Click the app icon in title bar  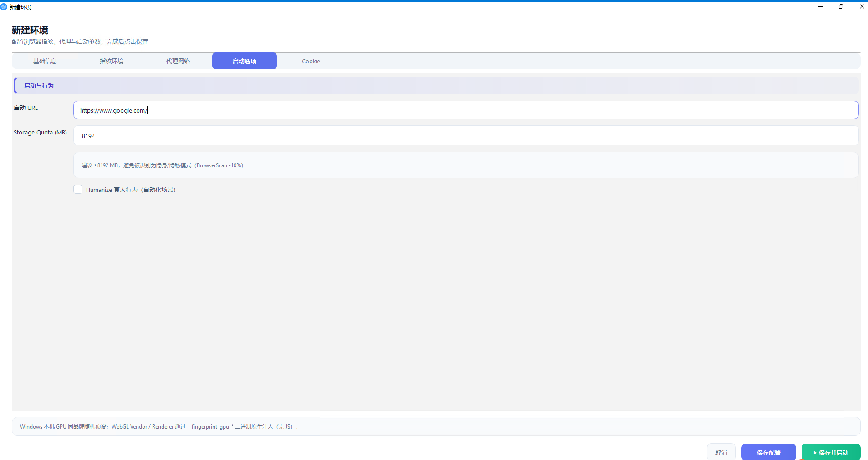coord(4,7)
